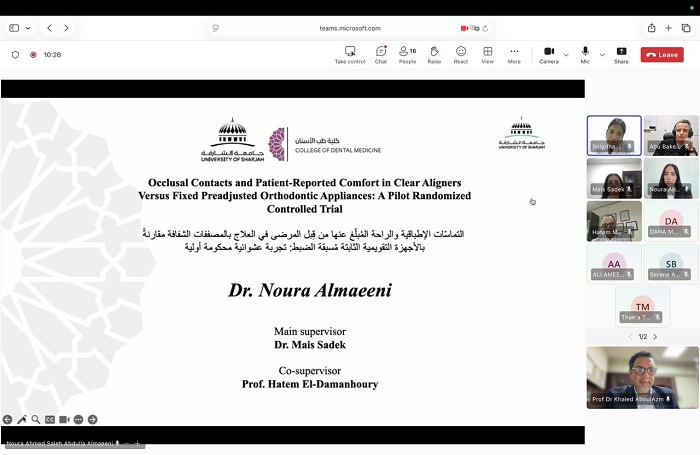Viewport: 700px width, 455px height.
Task: Toggle the Camera on or off
Action: (549, 55)
